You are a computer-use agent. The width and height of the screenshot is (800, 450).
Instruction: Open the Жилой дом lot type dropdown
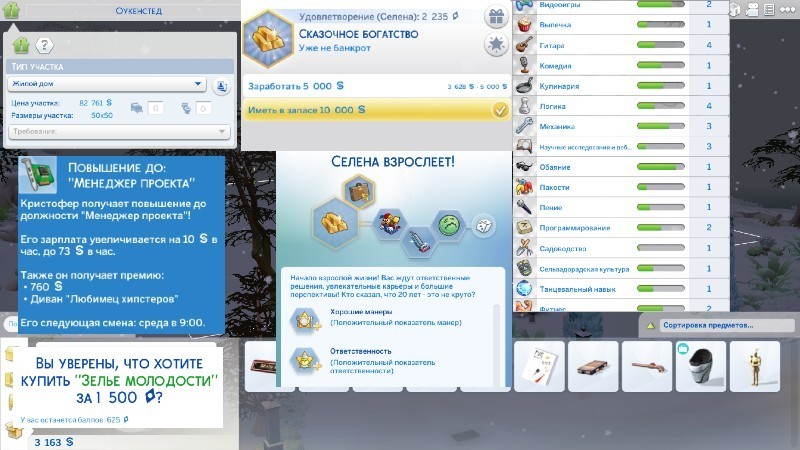[107, 84]
